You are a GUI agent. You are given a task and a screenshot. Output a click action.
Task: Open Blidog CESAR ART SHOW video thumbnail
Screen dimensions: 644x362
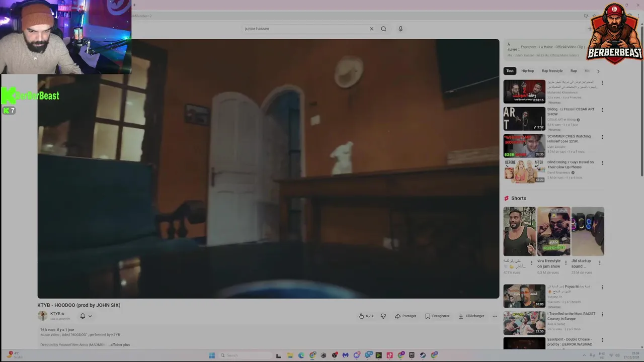coord(524,119)
